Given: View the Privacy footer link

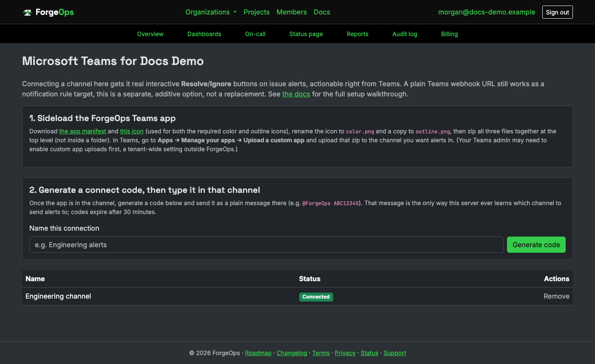Looking at the screenshot, I should click(x=345, y=353).
